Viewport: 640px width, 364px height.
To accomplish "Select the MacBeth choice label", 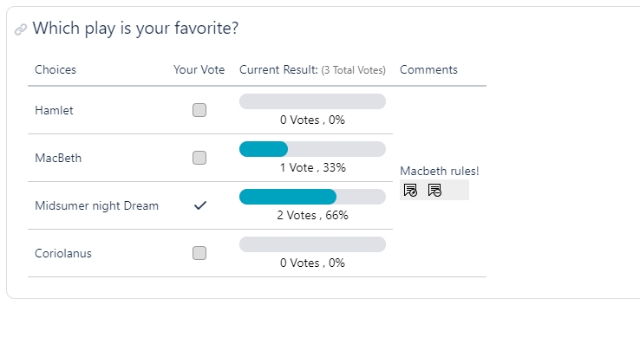I will [58, 158].
